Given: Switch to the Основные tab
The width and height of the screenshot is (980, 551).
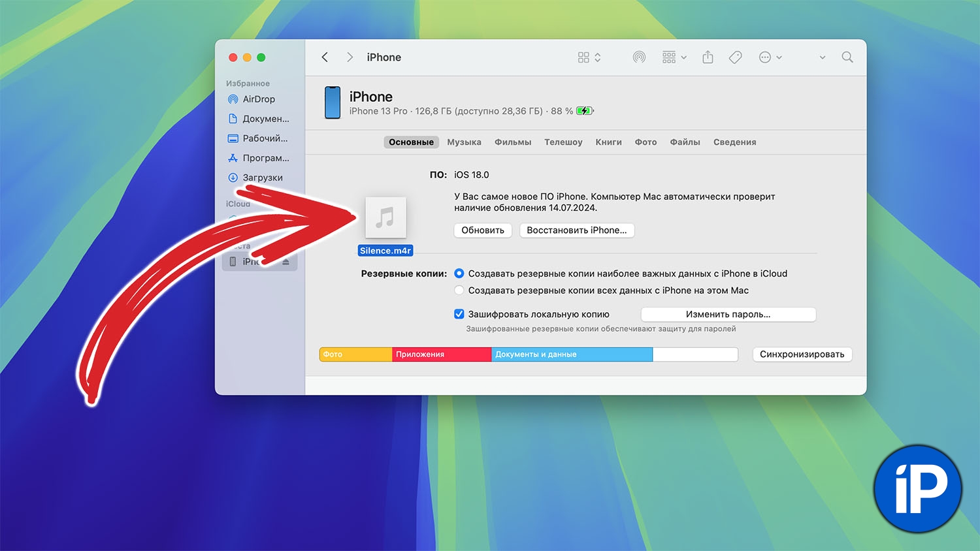Looking at the screenshot, I should tap(411, 142).
